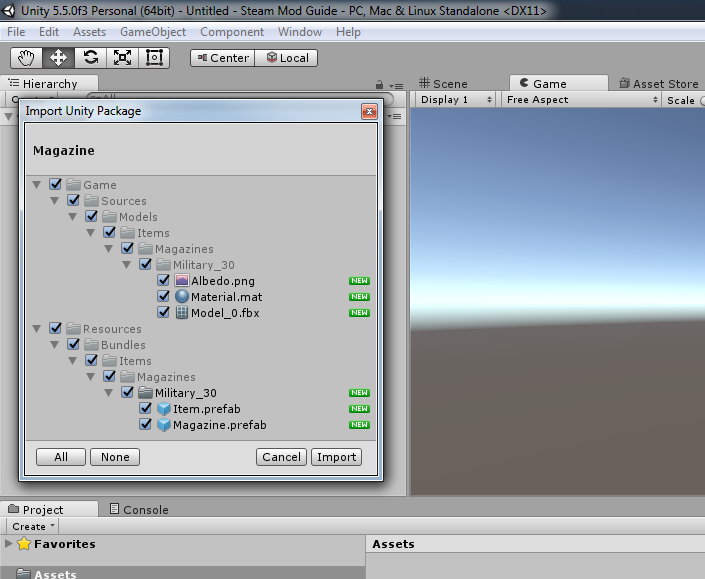Open the Hierarchy panel options menu icon
This screenshot has width=705, height=579.
click(397, 85)
